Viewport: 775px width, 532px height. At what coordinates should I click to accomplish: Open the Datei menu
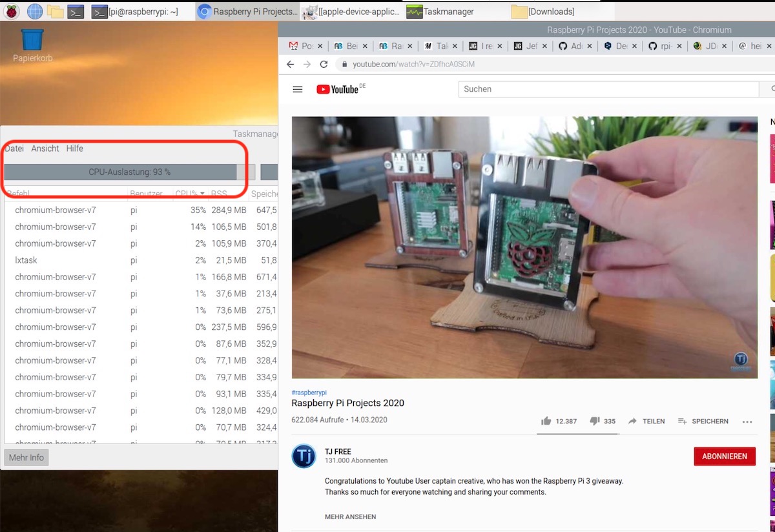(14, 148)
